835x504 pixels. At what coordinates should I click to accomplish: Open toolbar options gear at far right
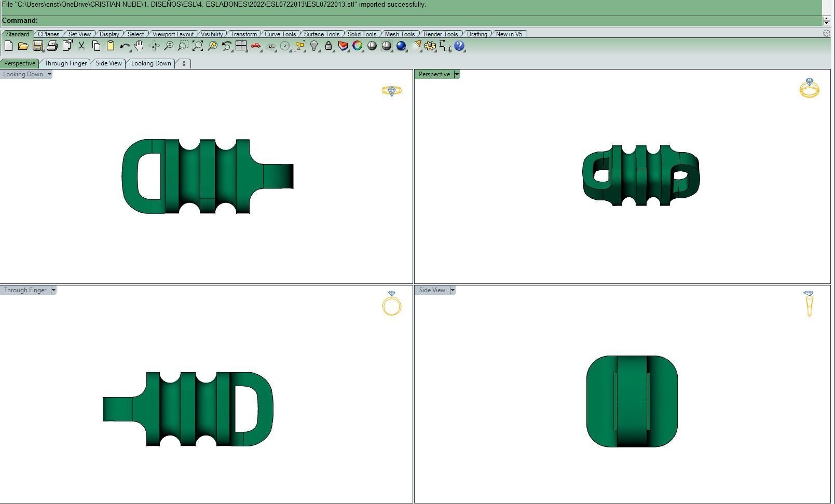826,33
